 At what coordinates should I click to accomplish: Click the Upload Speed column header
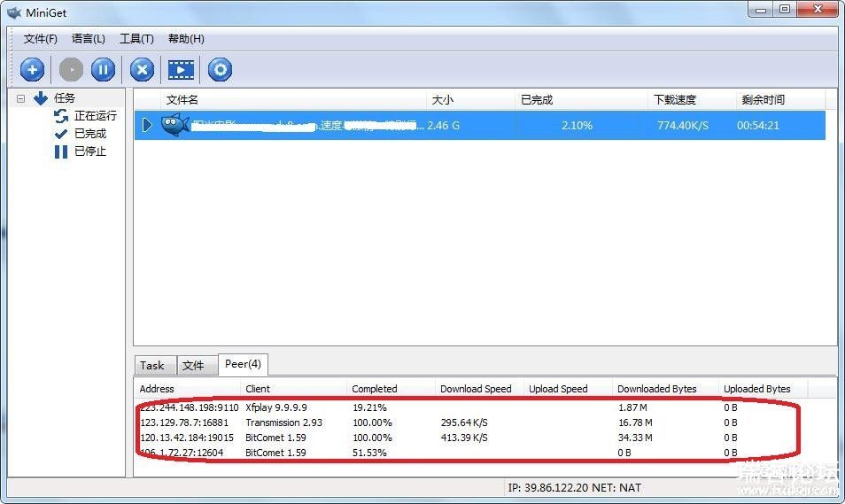pyautogui.click(x=568, y=389)
